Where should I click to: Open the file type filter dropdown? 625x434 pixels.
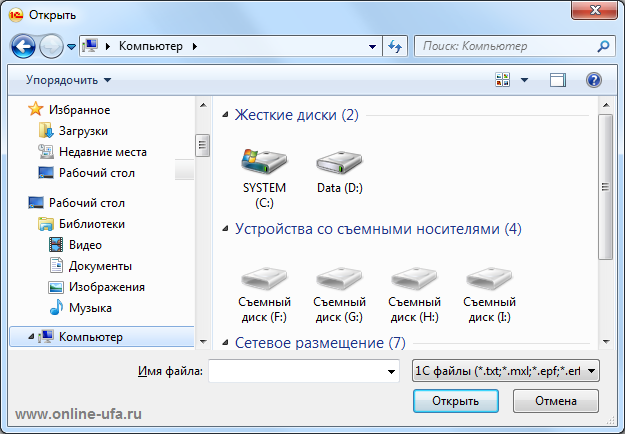(505, 371)
